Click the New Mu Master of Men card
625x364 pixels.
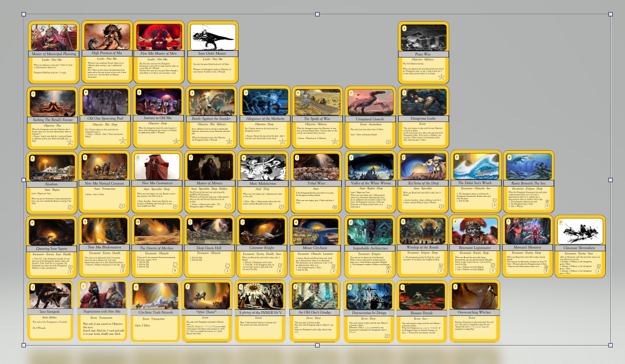(x=159, y=52)
